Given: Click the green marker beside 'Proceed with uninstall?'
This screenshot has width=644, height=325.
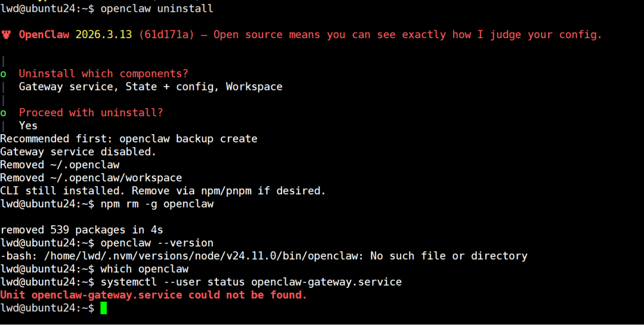Looking at the screenshot, I should [x=4, y=113].
